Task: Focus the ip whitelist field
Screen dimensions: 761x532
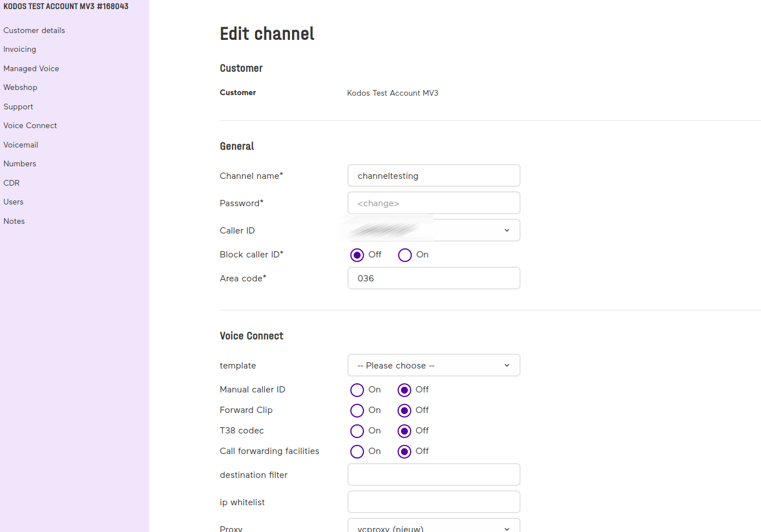Action: 433,502
